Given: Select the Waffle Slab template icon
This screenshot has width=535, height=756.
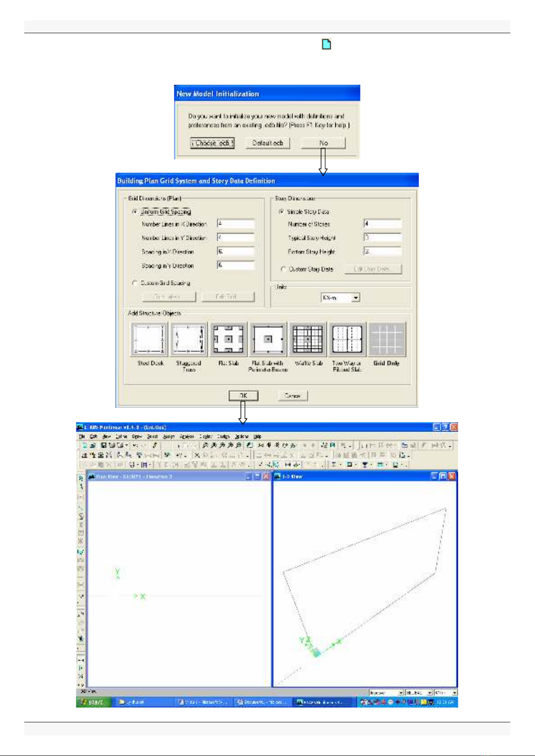Looking at the screenshot, I should coord(307,339).
